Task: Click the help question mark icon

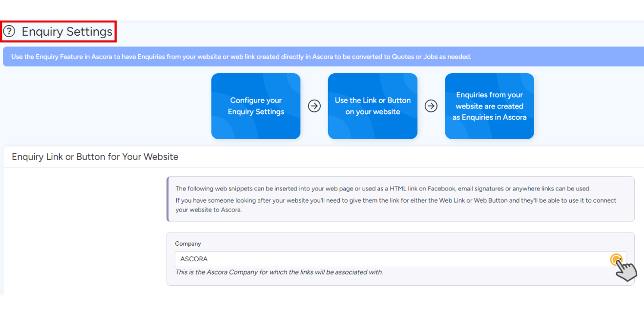Action: click(9, 32)
